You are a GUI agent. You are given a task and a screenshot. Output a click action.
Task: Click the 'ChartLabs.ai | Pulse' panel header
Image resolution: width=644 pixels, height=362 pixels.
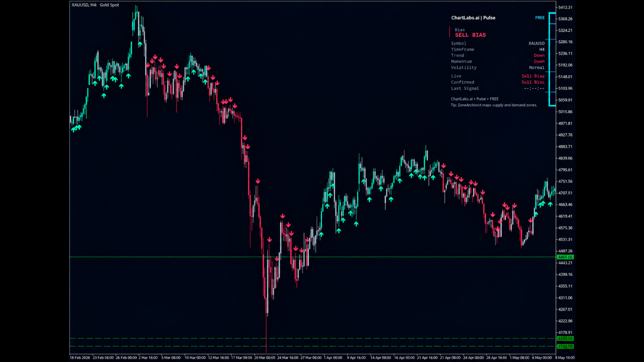coord(473,18)
